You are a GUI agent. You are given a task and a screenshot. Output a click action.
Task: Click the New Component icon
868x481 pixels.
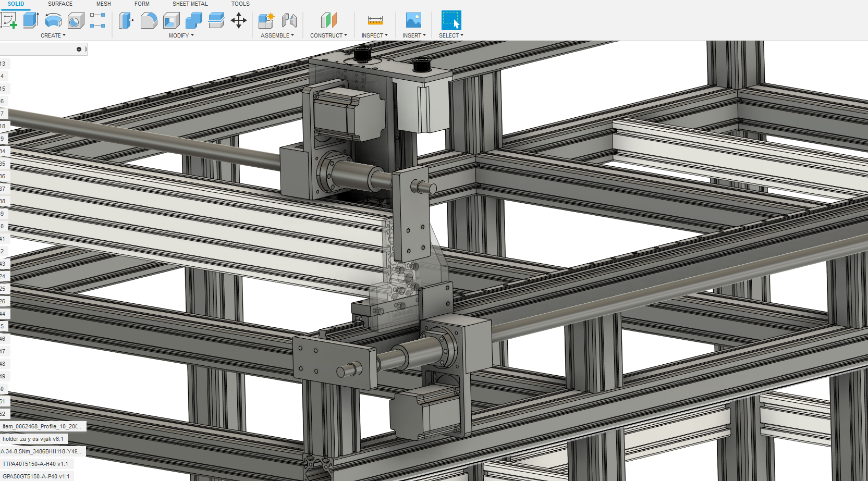[266, 20]
